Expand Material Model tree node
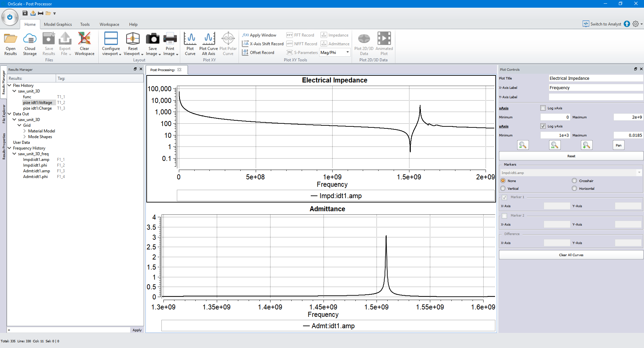 coord(24,131)
